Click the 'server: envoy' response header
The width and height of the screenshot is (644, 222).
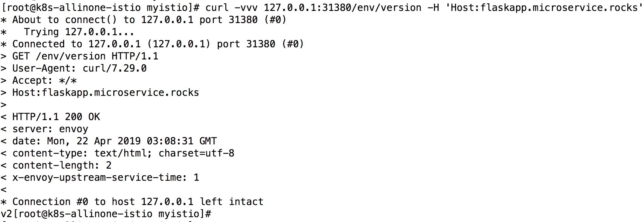pyautogui.click(x=45, y=129)
